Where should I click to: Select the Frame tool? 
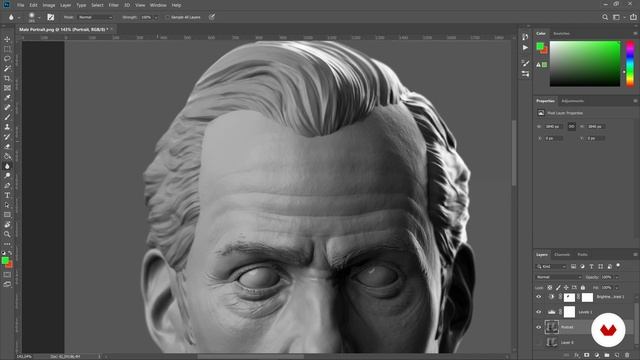(x=7, y=88)
